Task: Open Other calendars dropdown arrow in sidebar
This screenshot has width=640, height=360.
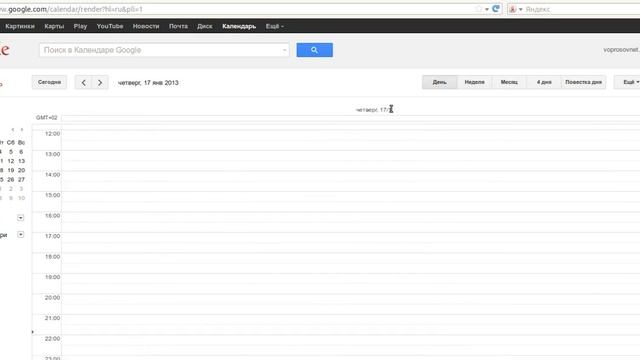Action: 20,234
